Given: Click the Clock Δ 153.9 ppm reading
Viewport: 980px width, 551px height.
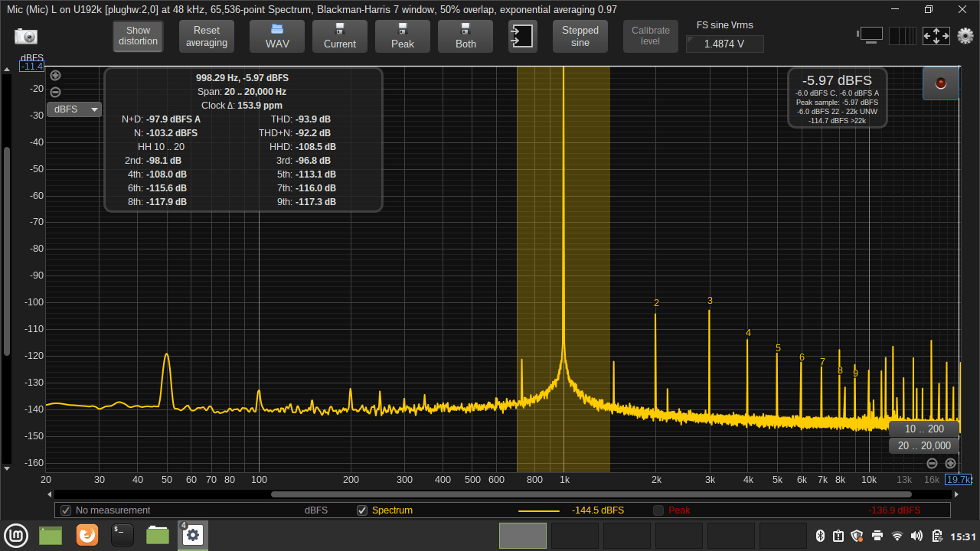Looking at the screenshot, I should tap(242, 106).
